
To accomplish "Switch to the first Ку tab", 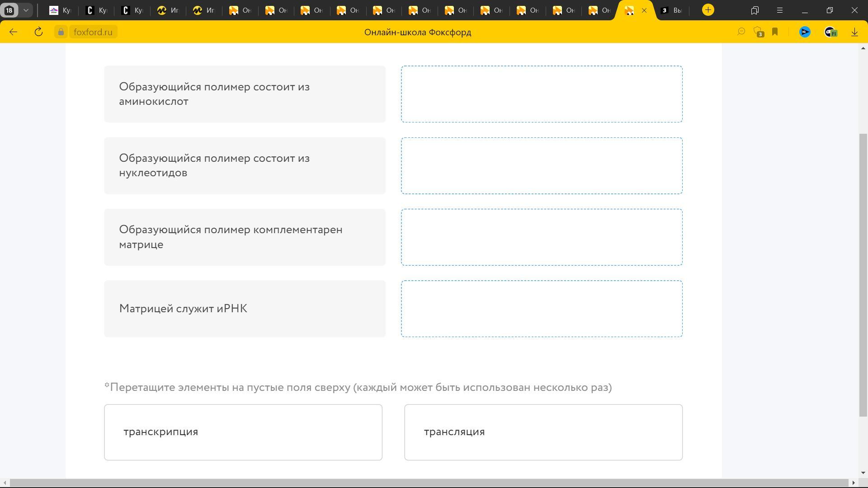I will click(60, 10).
